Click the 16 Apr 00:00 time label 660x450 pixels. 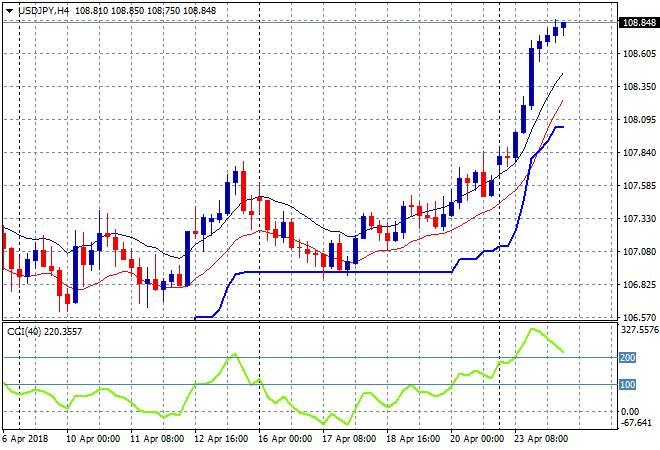tap(285, 439)
